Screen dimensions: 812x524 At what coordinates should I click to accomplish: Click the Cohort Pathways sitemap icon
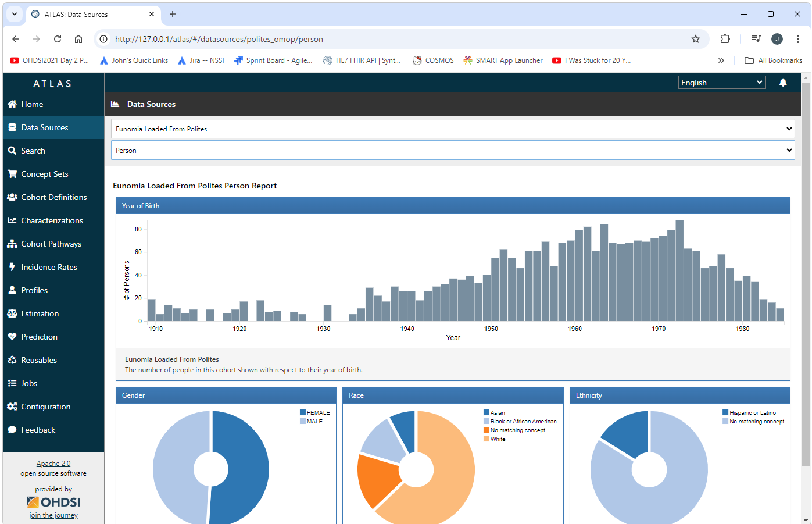12,244
